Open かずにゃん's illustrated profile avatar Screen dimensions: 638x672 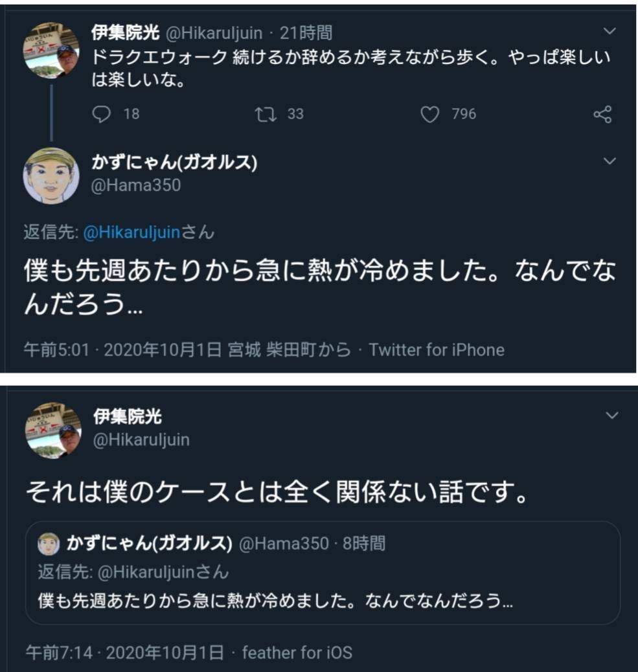click(x=52, y=175)
